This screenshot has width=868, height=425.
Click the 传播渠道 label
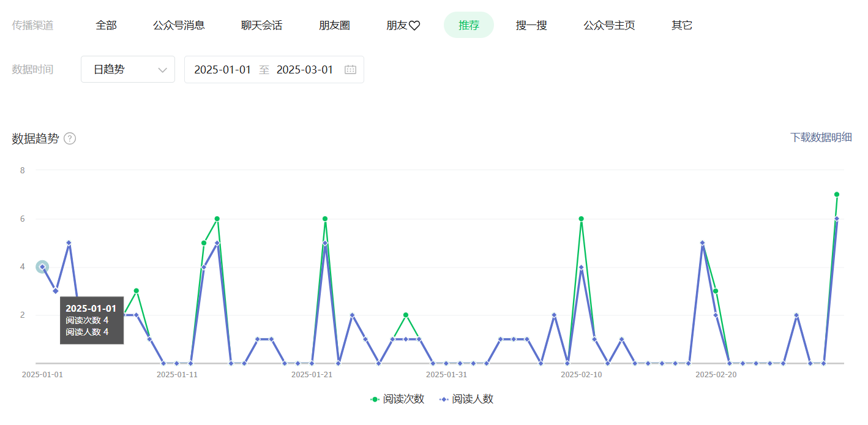(32, 25)
